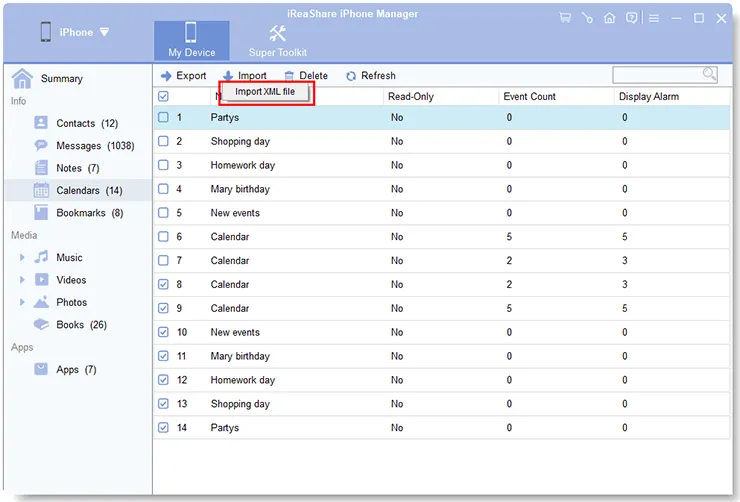
Task: Open the Summary section
Action: tap(62, 78)
